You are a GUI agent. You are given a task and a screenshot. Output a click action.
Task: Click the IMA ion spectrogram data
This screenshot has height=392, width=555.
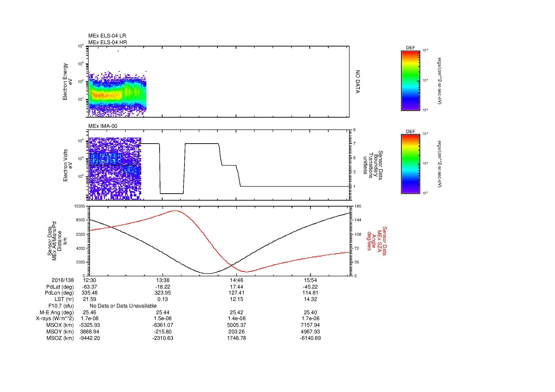click(115, 169)
